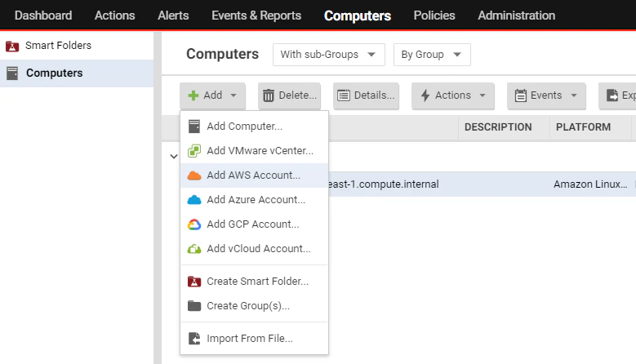Click the lightning bolt Actions icon
This screenshot has width=636, height=364.
425,95
